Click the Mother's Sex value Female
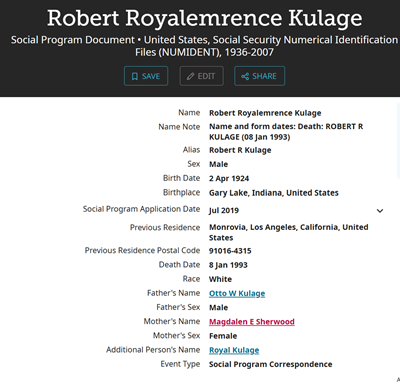Image resolution: width=400 pixels, height=387 pixels. 223,336
